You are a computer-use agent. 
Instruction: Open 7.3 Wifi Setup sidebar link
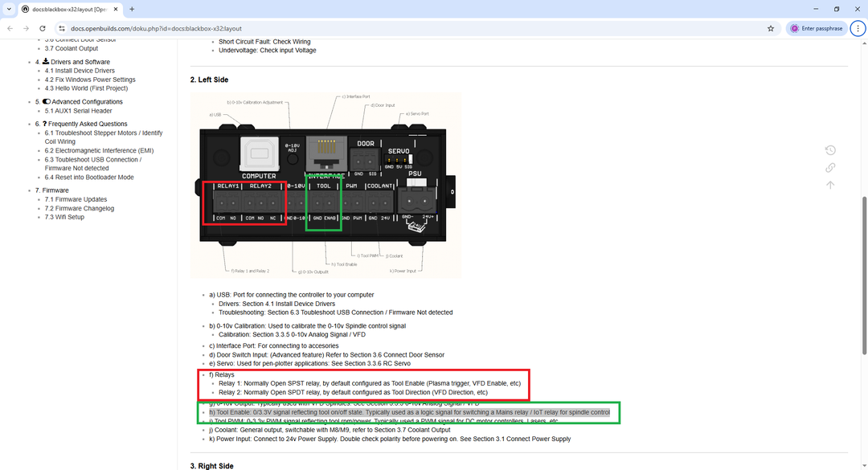click(x=64, y=217)
